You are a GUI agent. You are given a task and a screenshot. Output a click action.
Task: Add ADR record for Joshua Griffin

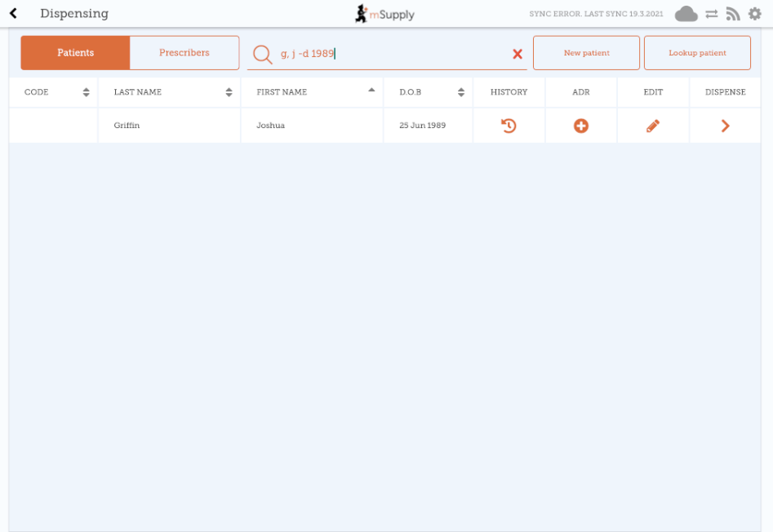click(580, 126)
